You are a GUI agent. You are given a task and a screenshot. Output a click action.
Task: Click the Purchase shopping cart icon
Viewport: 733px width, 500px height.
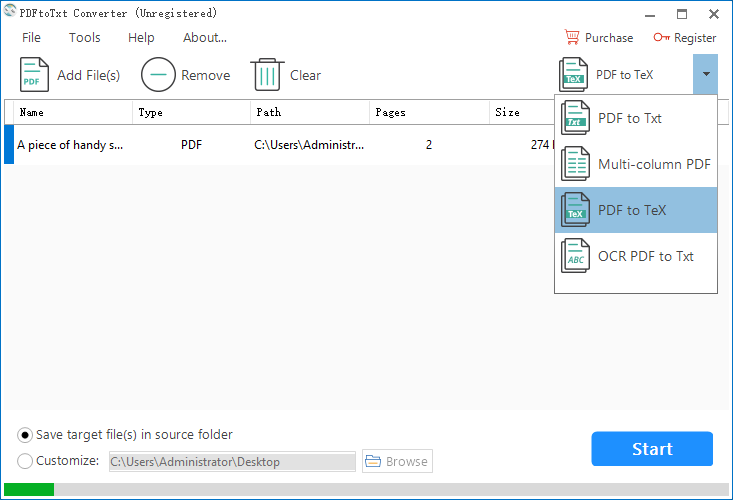coord(572,37)
